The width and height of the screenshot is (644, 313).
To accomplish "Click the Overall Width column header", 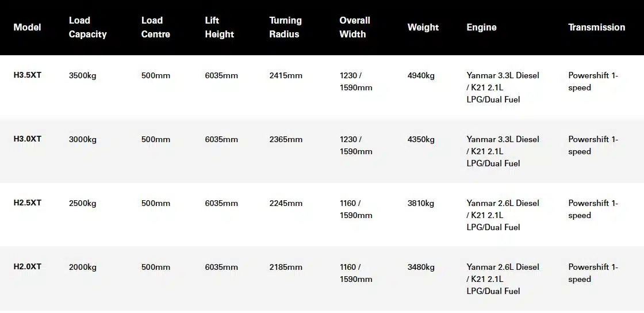I will tap(355, 28).
